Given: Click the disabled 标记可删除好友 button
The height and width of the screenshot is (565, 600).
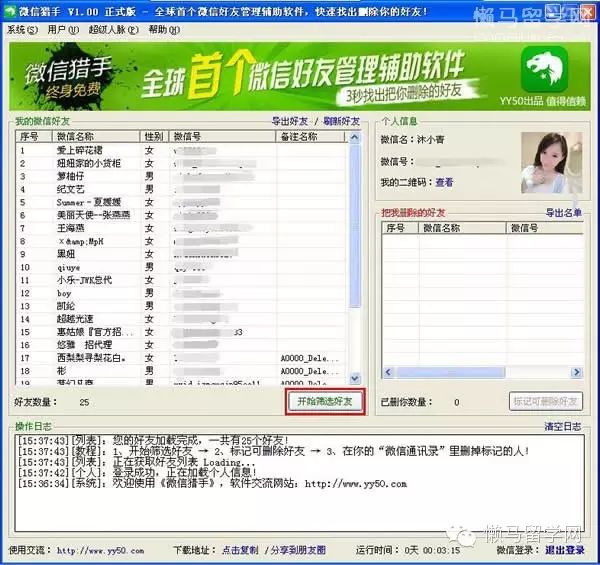Looking at the screenshot, I should click(545, 401).
